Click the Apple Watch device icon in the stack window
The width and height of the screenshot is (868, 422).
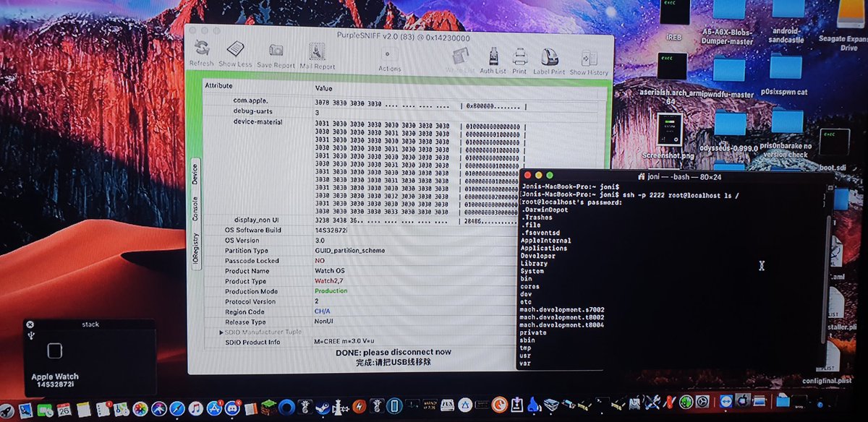click(x=54, y=351)
